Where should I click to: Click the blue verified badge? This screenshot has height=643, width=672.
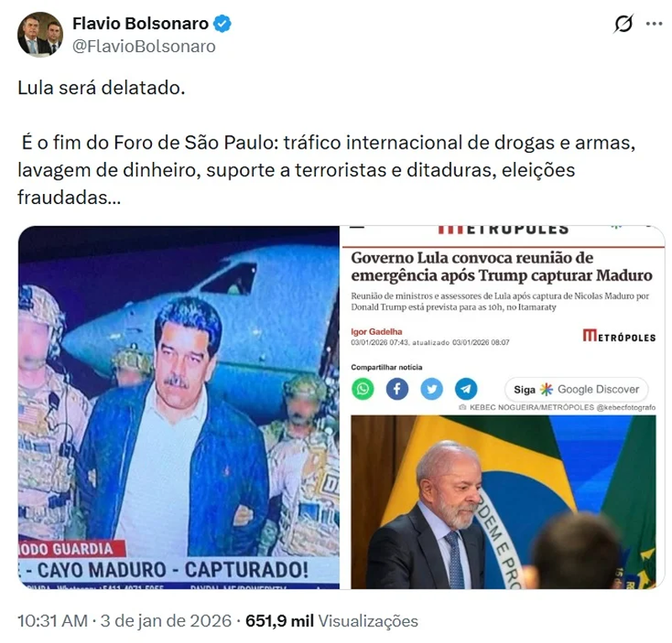click(222, 24)
